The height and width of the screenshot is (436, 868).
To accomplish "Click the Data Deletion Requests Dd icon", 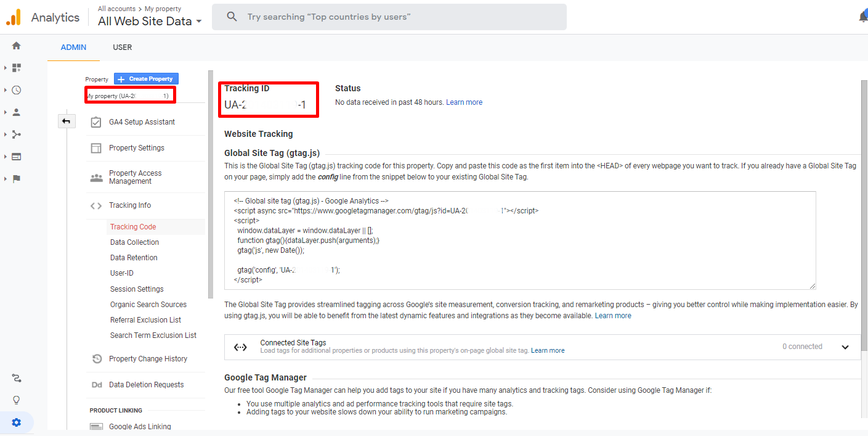I will pyautogui.click(x=97, y=385).
